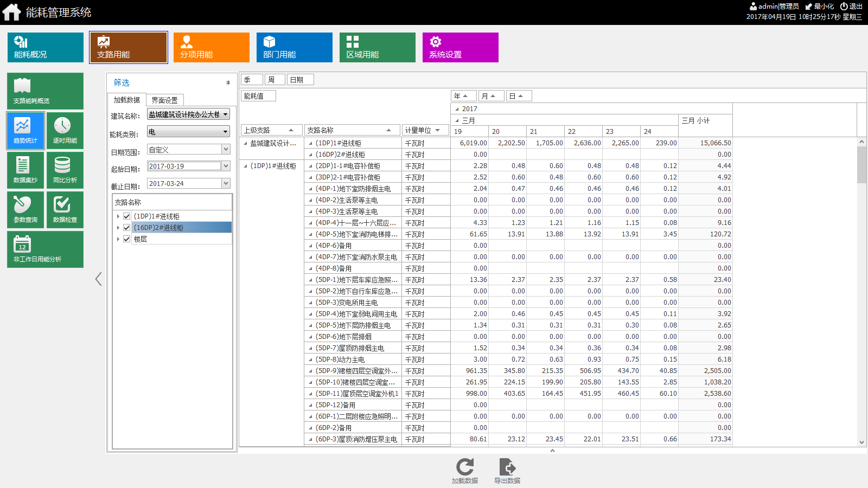This screenshot has width=868, height=488.
Task: Open the 部门用能 module tile
Action: [295, 47]
